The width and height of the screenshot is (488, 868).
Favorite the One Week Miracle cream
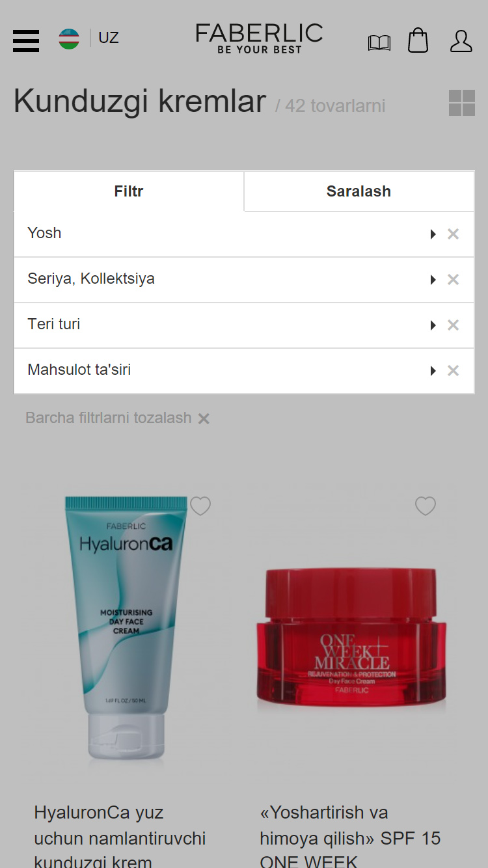point(426,506)
